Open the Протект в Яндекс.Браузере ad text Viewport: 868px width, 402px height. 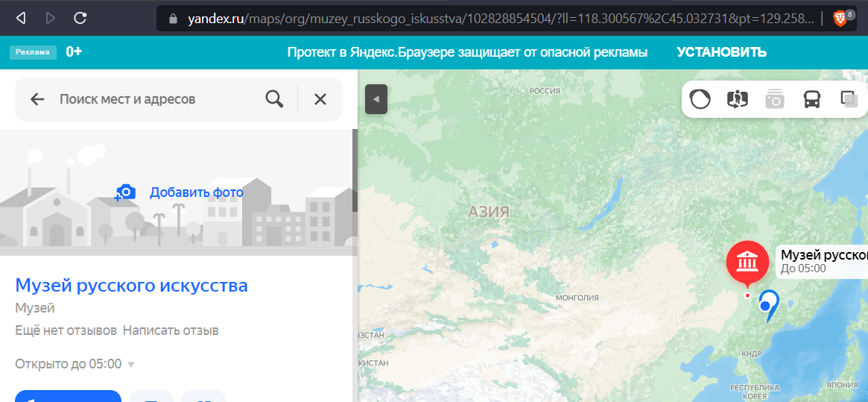click(x=467, y=53)
